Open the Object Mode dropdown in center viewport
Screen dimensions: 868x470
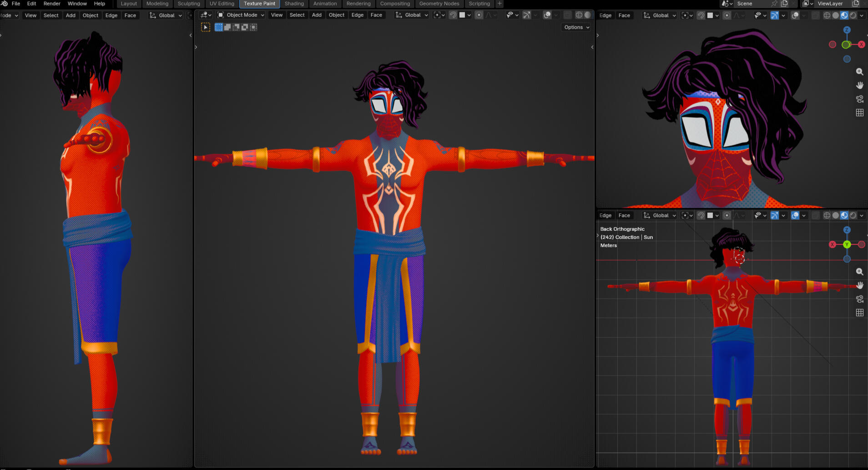(x=241, y=15)
